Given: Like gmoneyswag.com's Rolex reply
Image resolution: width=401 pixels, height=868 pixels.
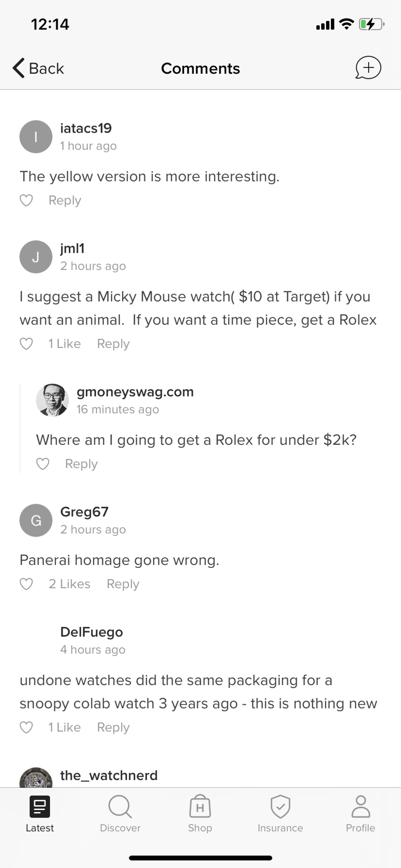Looking at the screenshot, I should 43,464.
